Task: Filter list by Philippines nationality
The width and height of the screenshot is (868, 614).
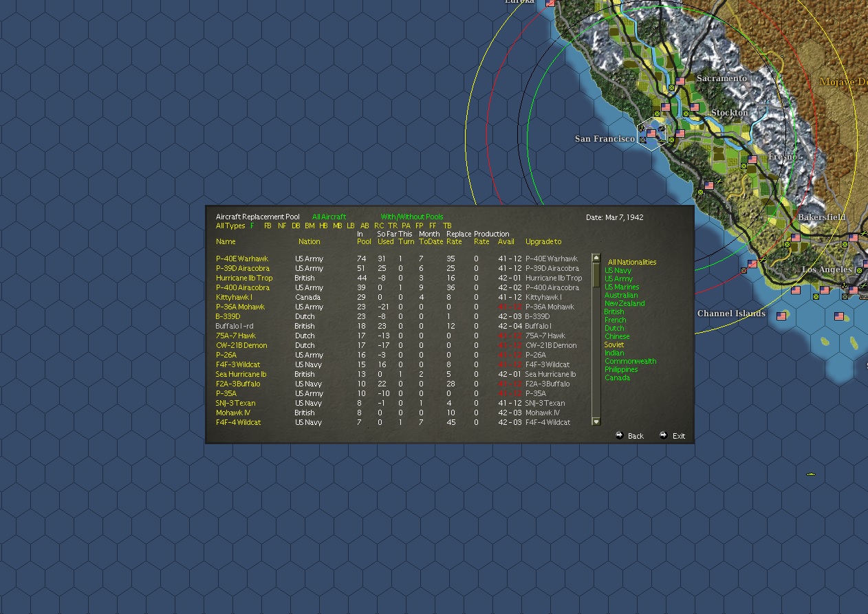Action: 621,369
